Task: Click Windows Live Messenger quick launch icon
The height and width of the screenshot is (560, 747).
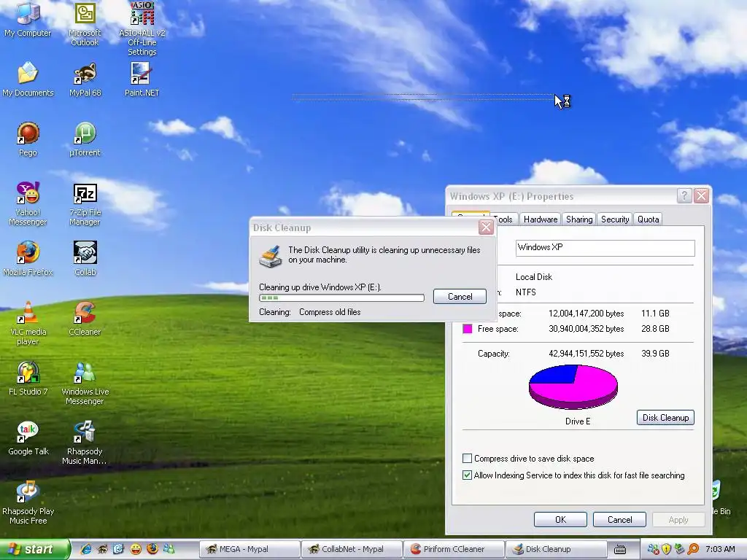Action: (169, 549)
